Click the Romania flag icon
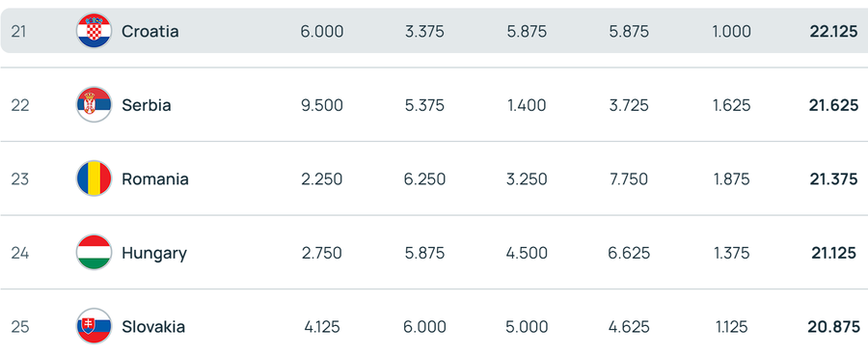The image size is (868, 356). tap(95, 178)
